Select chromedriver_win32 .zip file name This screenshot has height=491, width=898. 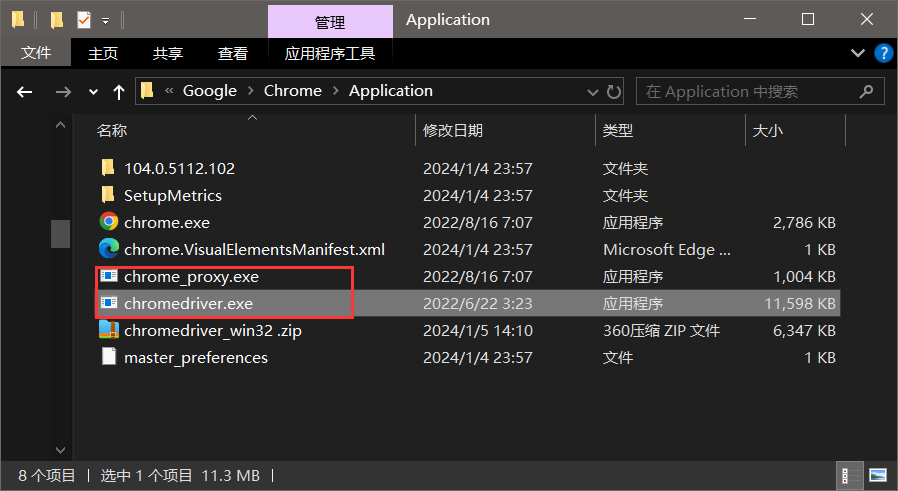[x=212, y=331]
